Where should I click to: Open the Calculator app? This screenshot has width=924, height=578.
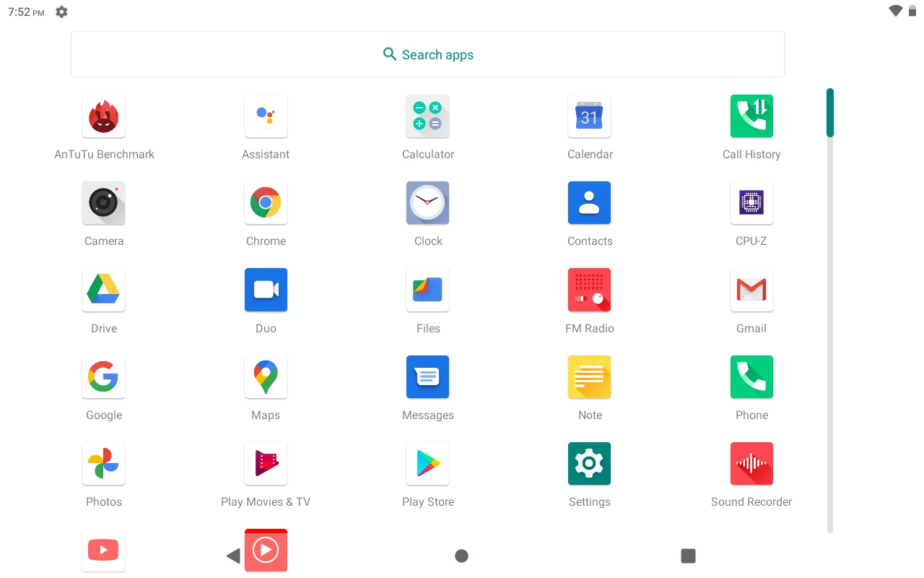(x=428, y=116)
